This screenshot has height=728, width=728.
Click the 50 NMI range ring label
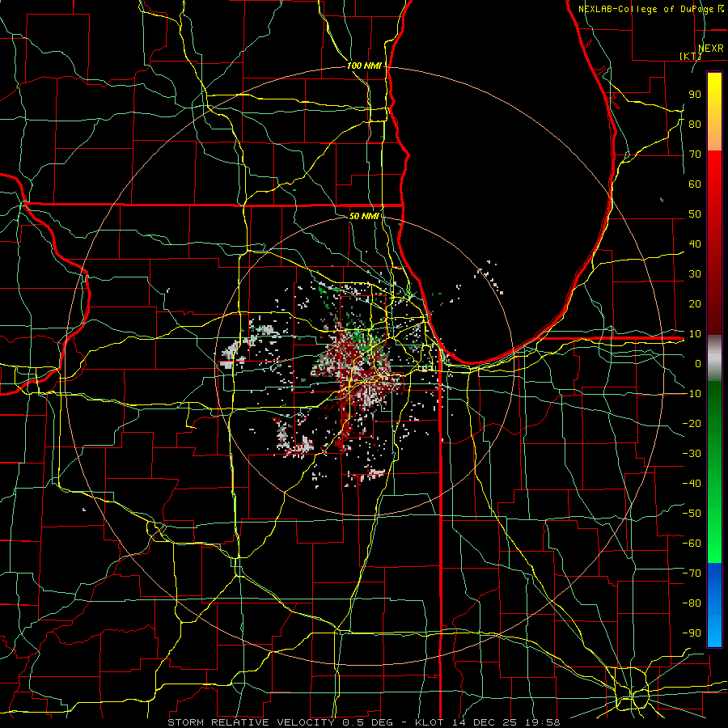364,216
